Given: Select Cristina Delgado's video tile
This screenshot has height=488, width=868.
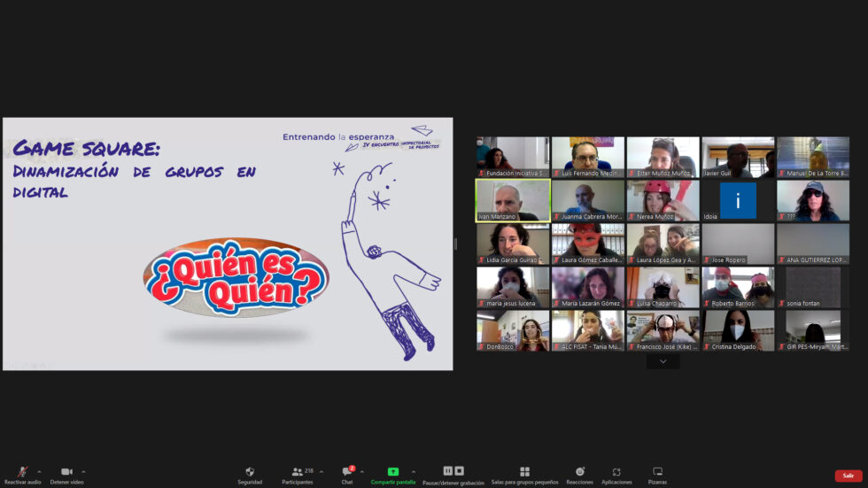Looking at the screenshot, I should pos(738,330).
